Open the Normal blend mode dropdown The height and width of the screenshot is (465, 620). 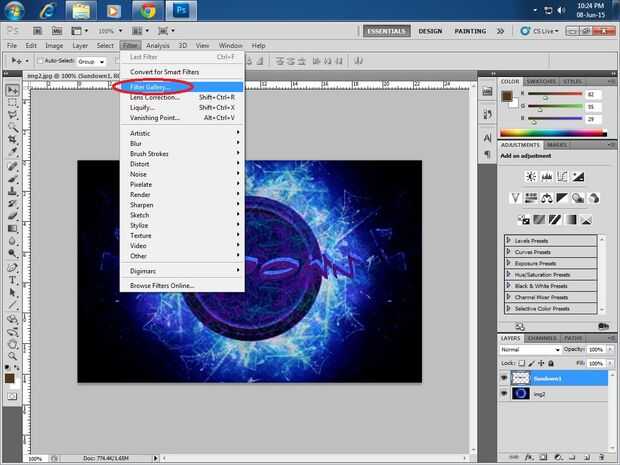[530, 350]
